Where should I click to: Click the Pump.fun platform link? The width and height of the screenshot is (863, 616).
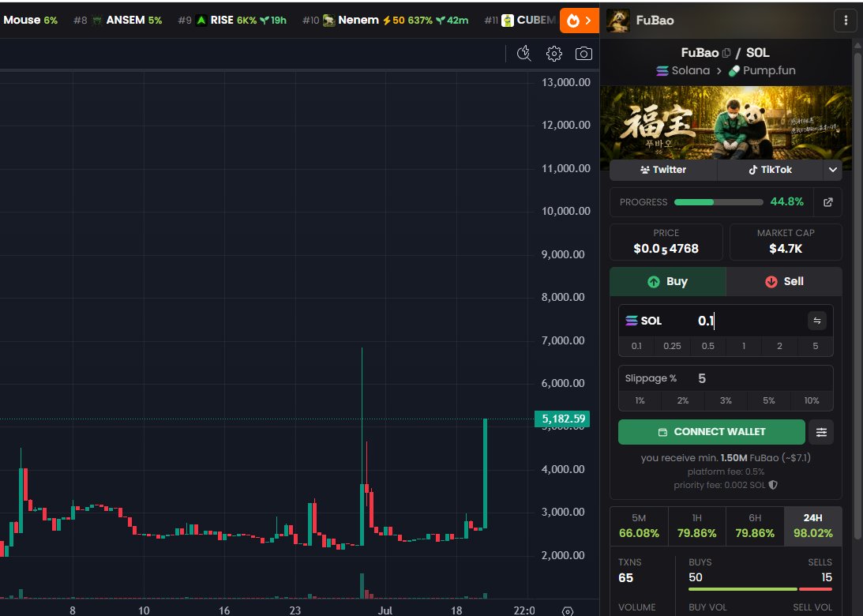point(762,70)
